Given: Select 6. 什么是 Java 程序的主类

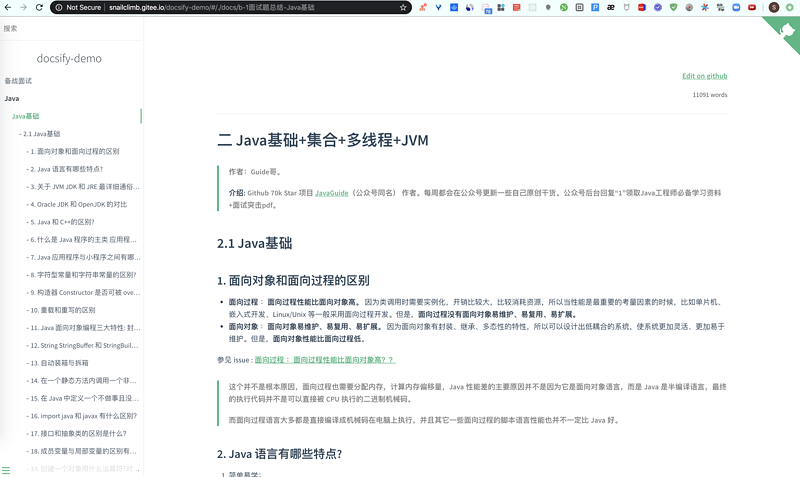Looking at the screenshot, I should (83, 239).
